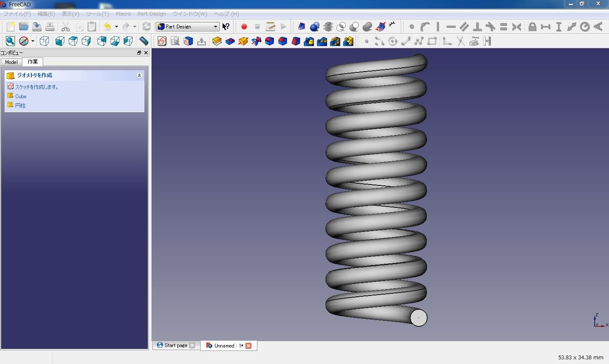Open the draw style dropdown arrow

[x=32, y=41]
